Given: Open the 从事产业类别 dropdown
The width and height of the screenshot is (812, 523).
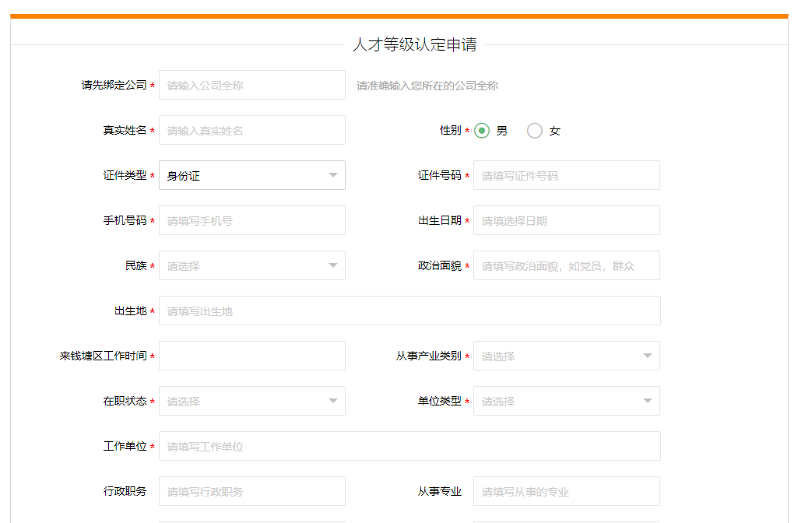Looking at the screenshot, I should click(566, 356).
